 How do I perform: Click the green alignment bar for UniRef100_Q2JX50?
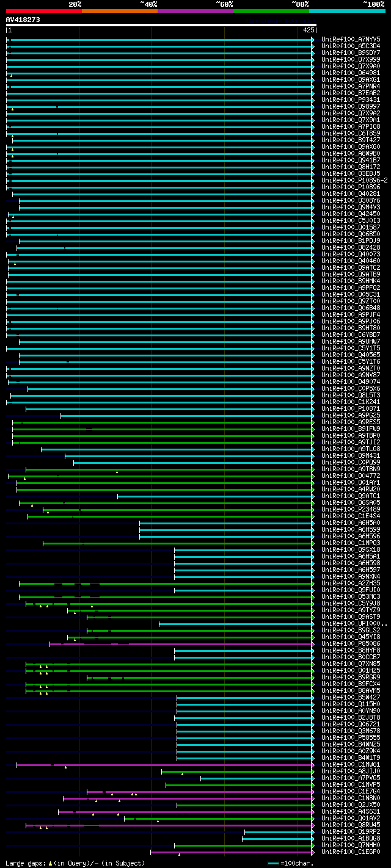[246, 805]
